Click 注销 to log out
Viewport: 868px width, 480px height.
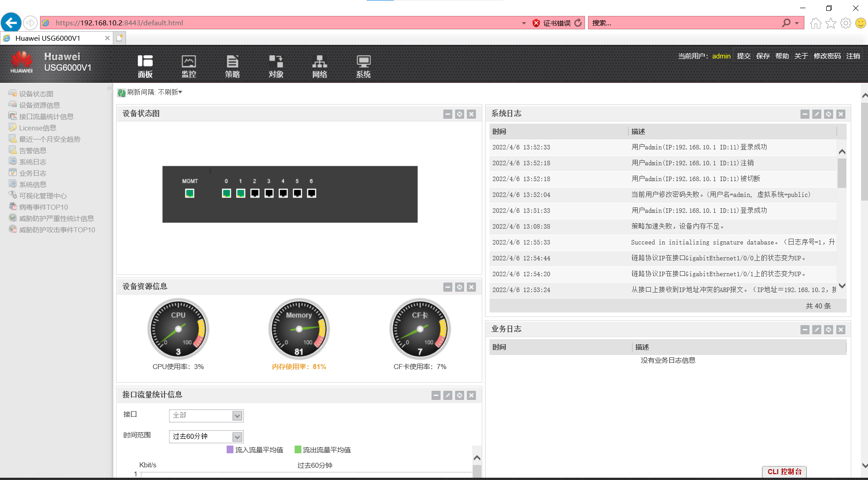pyautogui.click(x=853, y=56)
